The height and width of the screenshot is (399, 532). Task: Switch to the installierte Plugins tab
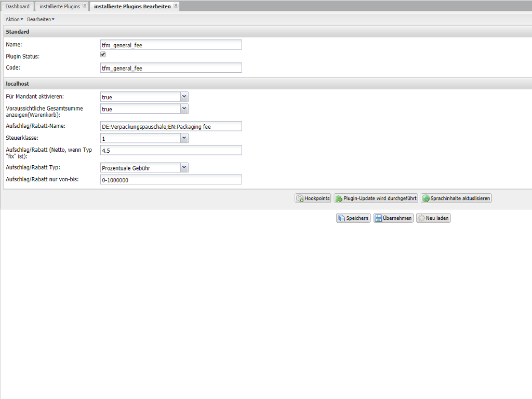coord(59,6)
